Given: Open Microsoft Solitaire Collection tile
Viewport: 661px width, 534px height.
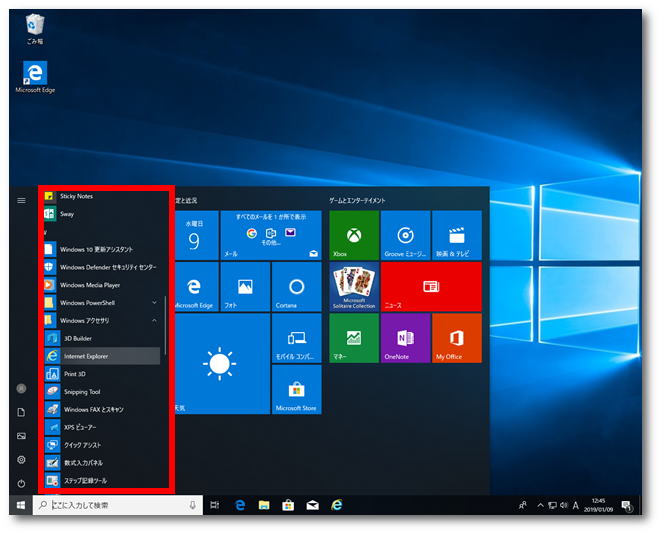Looking at the screenshot, I should [354, 287].
